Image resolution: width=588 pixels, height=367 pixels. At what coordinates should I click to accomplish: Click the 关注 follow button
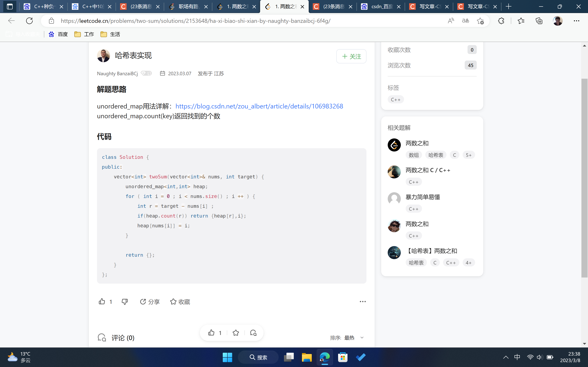351,56
